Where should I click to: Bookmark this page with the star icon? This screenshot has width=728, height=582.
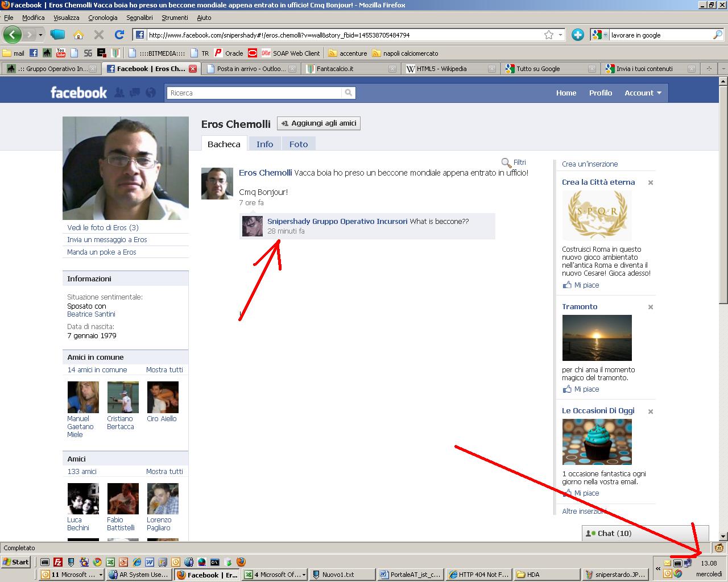pyautogui.click(x=548, y=35)
